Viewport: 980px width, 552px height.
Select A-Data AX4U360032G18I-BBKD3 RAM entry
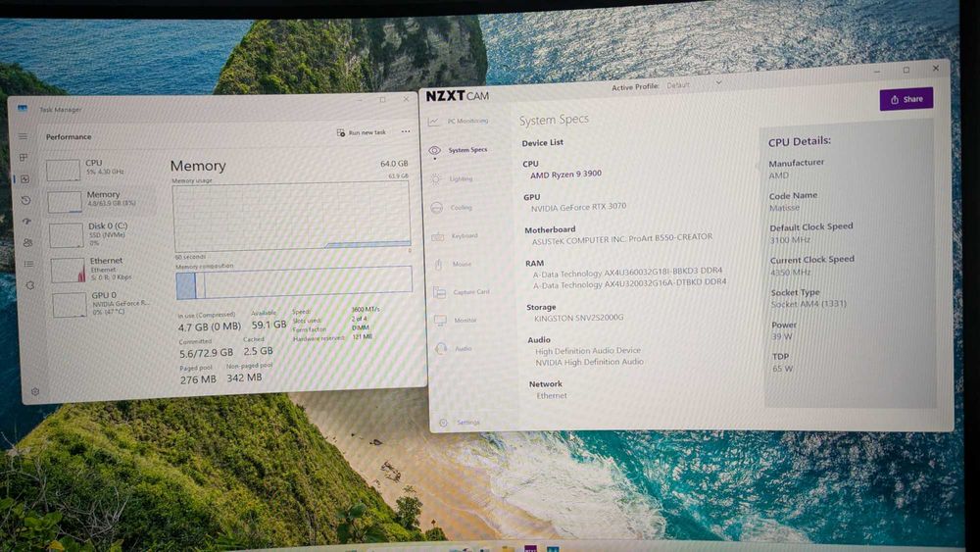627,273
